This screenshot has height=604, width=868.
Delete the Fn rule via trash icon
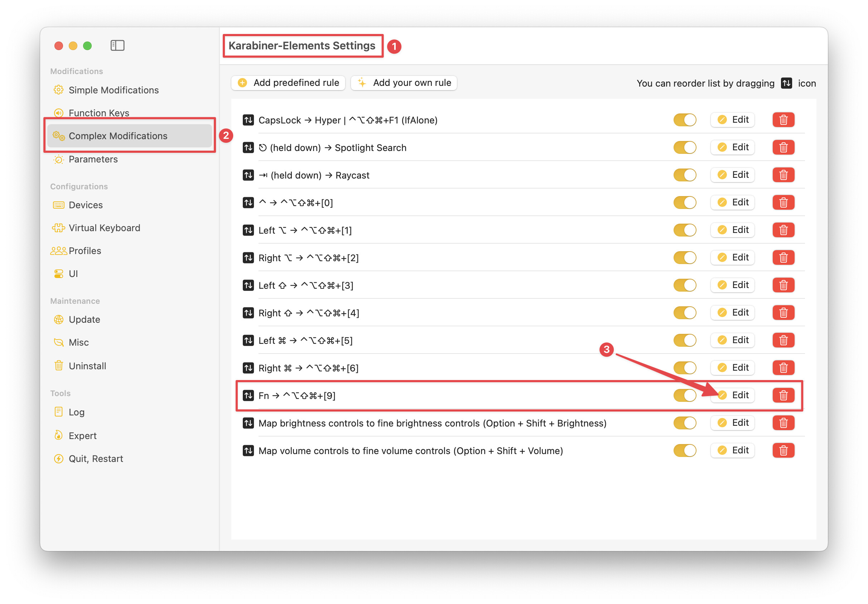[x=783, y=395]
